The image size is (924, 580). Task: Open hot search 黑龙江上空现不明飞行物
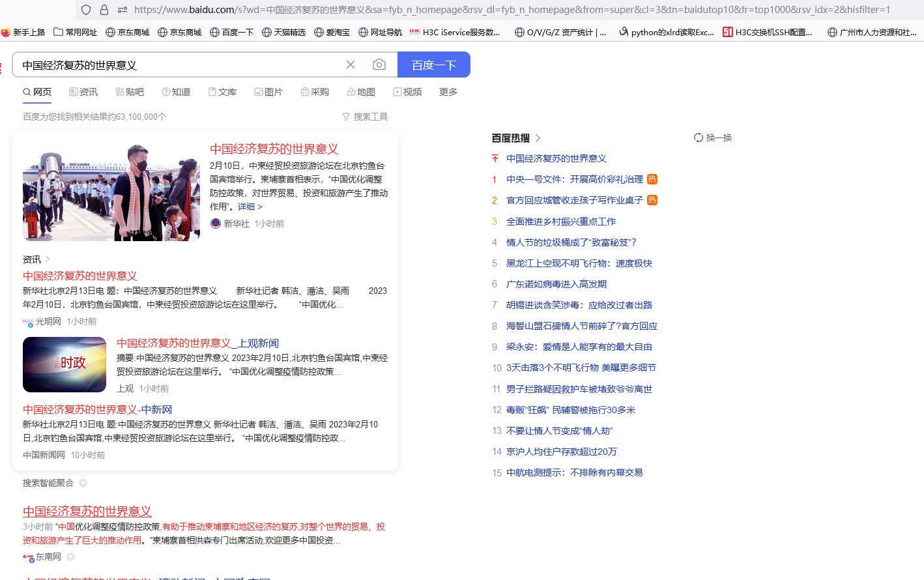579,263
